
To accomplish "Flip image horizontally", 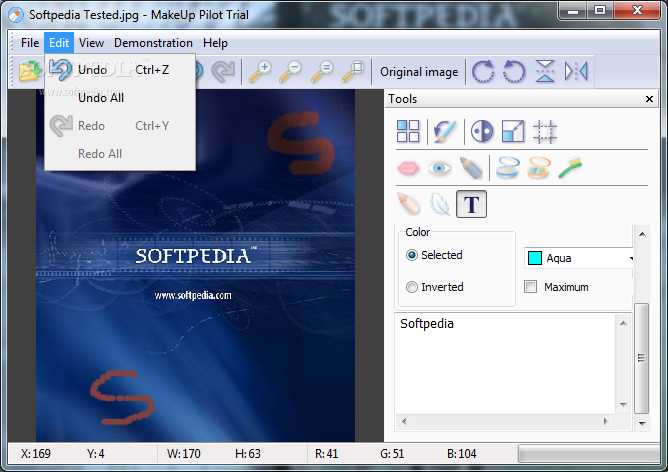I will coord(576,71).
